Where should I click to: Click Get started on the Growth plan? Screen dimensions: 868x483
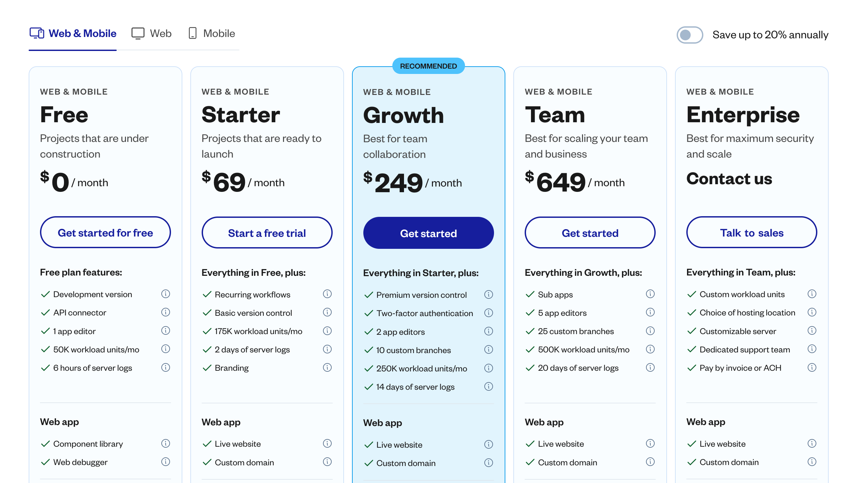click(428, 233)
